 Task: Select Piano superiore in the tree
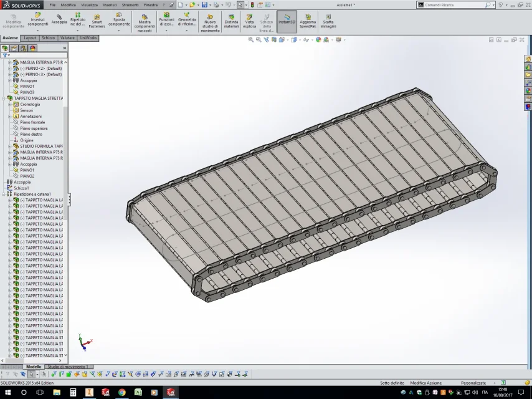coord(34,128)
